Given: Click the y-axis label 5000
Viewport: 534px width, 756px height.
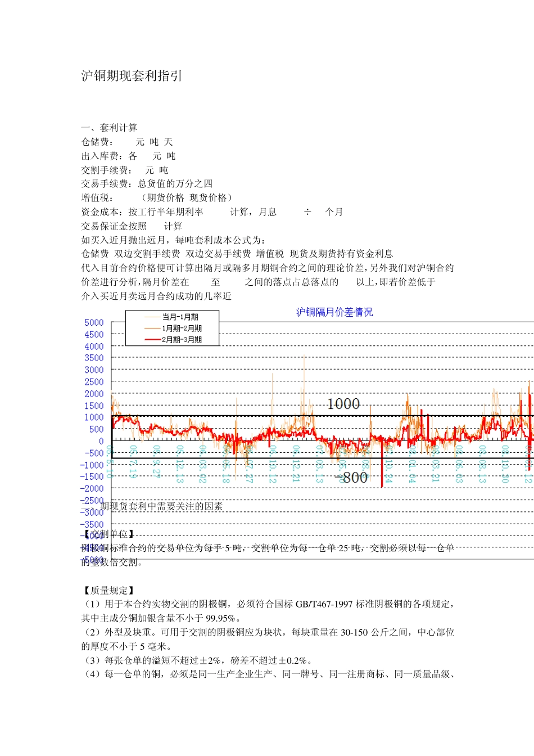Looking at the screenshot, I should tap(94, 323).
